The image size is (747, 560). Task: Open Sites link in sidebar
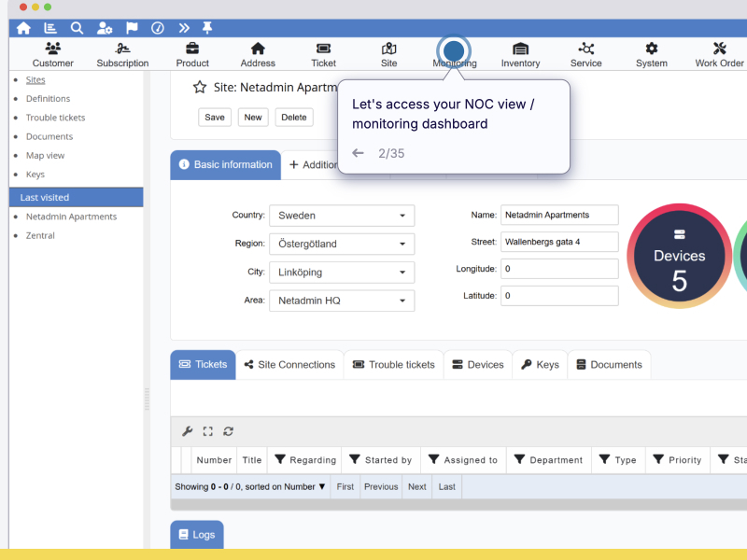(35, 79)
